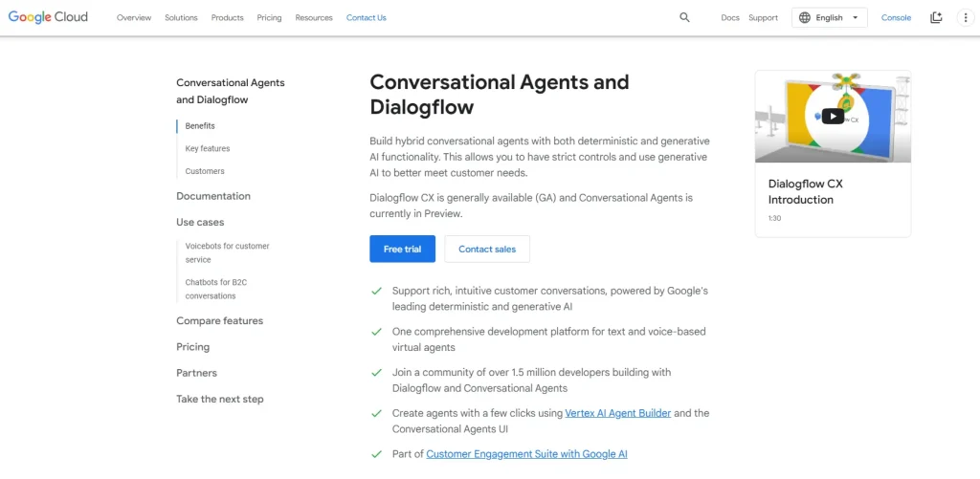
Task: Open the start-free activation icon beside Console
Action: [936, 17]
